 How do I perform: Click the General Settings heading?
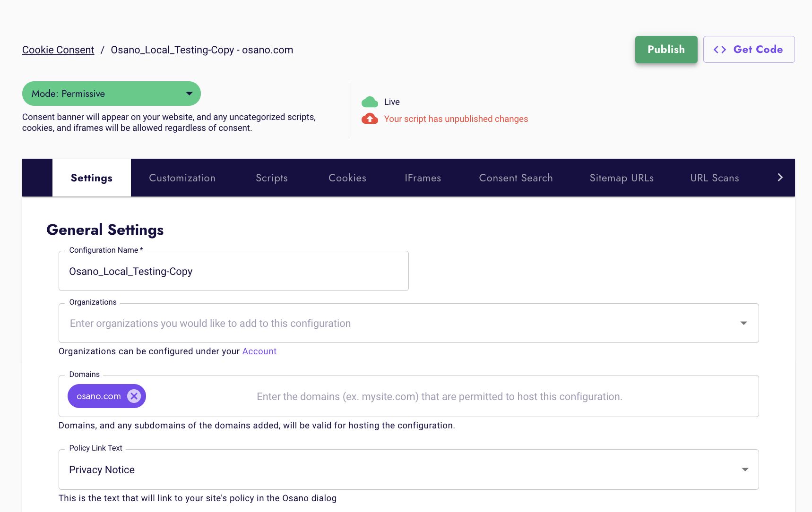(105, 230)
